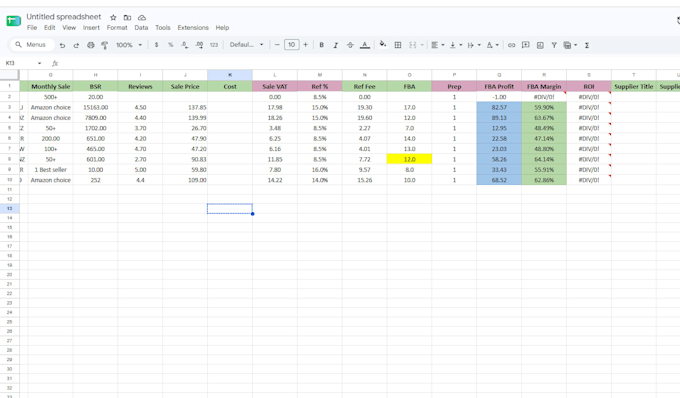Image resolution: width=680 pixels, height=398 pixels.
Task: Open the Edit menu
Action: point(49,28)
